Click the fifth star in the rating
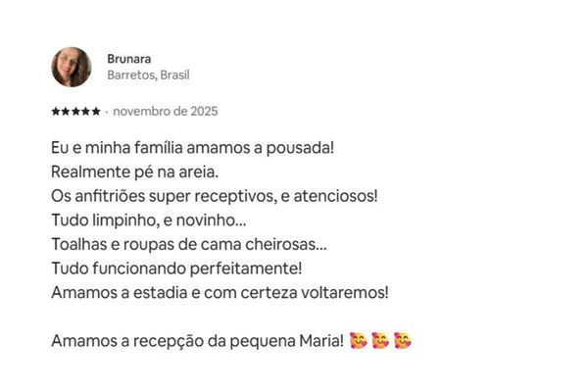Screen dimensions: 588x392 tap(96, 112)
